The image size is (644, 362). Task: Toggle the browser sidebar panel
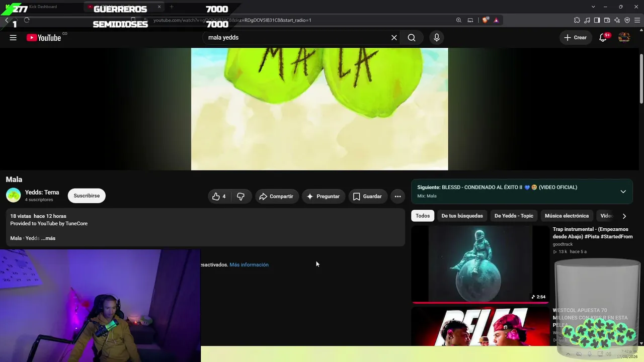click(597, 20)
